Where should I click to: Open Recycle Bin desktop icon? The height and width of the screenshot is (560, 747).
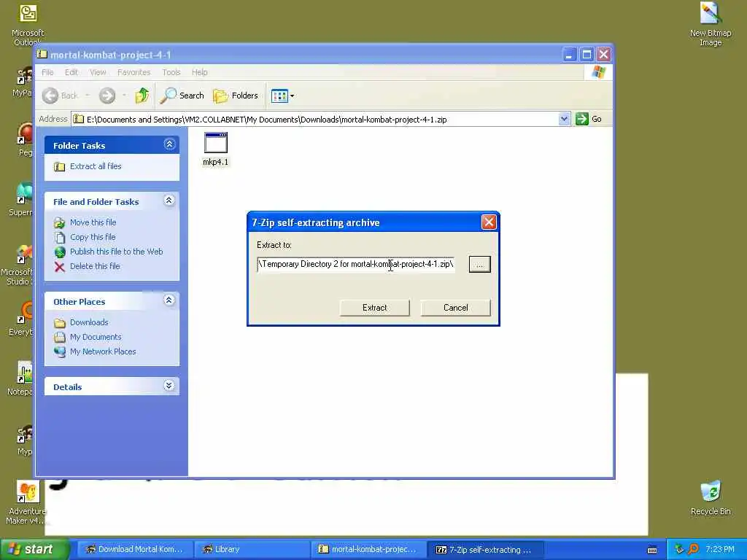711,497
